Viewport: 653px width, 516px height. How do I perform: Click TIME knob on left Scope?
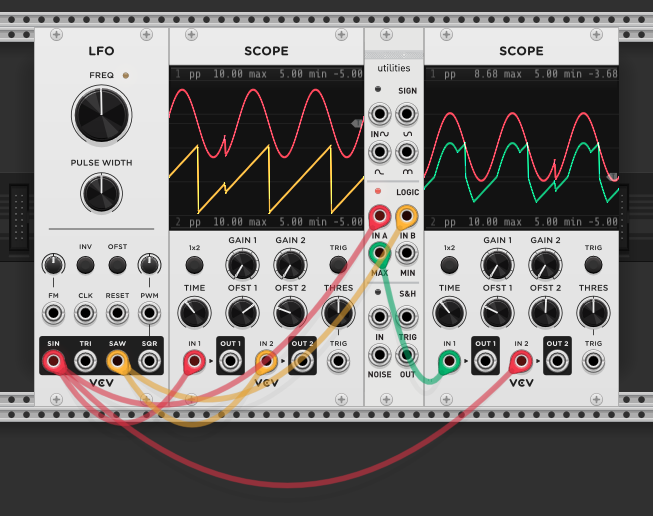(x=194, y=313)
